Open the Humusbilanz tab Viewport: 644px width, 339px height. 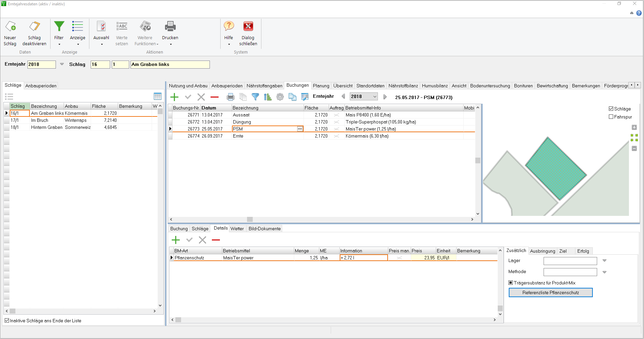[435, 86]
